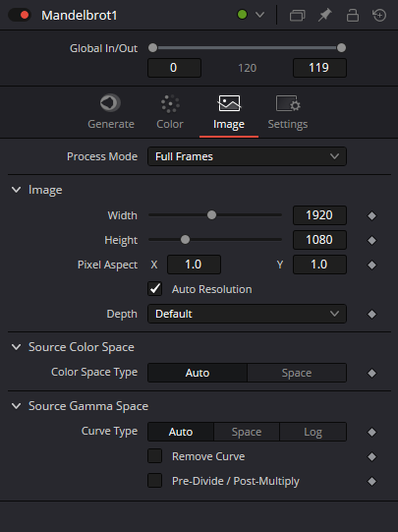Add keyframe for Depth

point(371,314)
